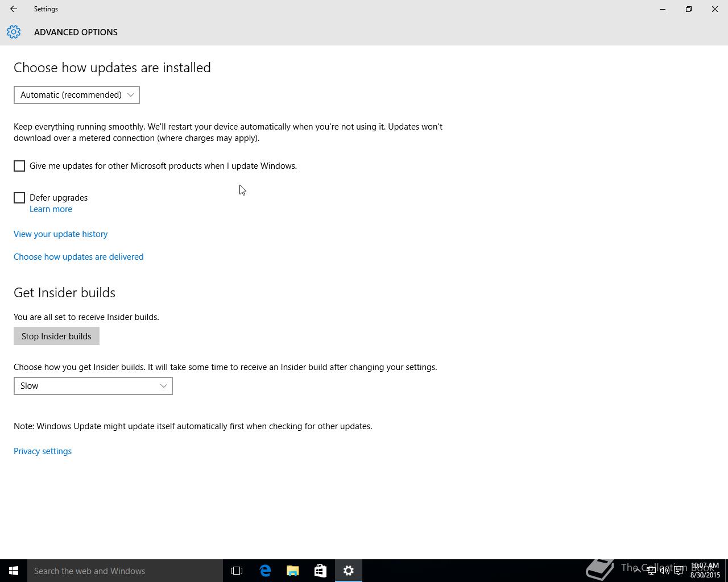Close the Settings window

[715, 9]
